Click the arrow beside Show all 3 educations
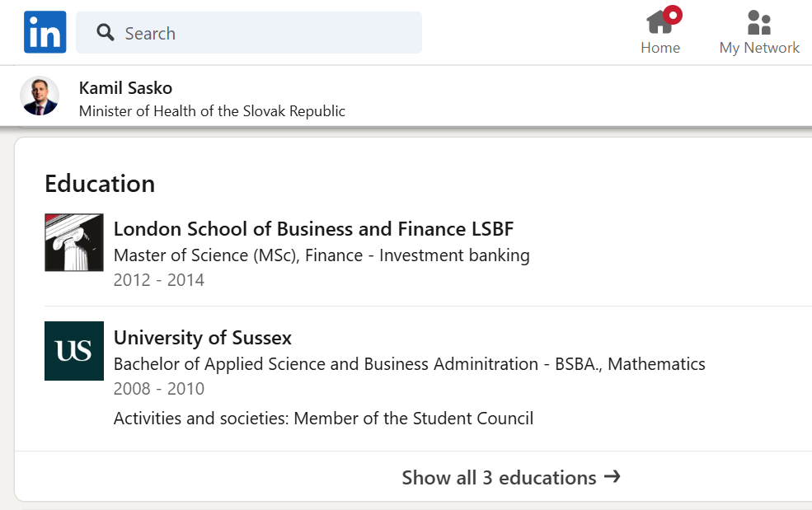Viewport: 812px width, 510px height. click(x=612, y=477)
